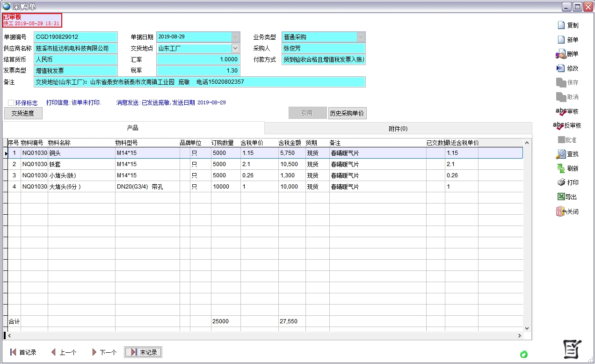The width and height of the screenshot is (595, 364).
Task: Open the 业务类型 business type dropdown
Action: pyautogui.click(x=360, y=36)
